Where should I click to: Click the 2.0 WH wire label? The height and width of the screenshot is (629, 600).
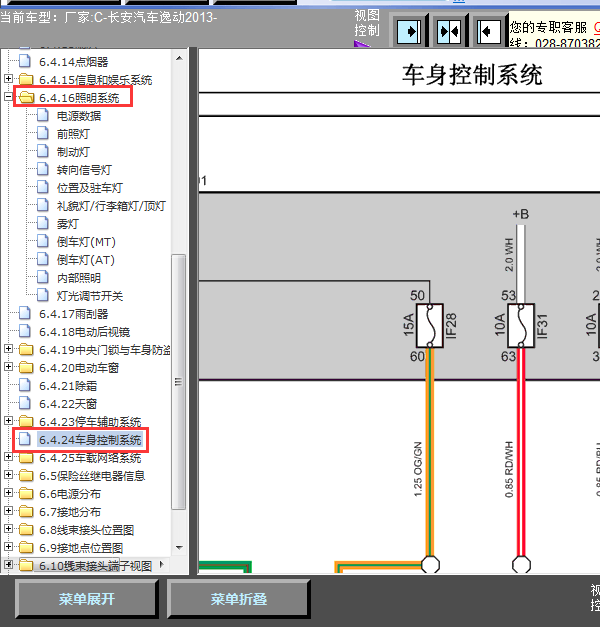pyautogui.click(x=509, y=255)
